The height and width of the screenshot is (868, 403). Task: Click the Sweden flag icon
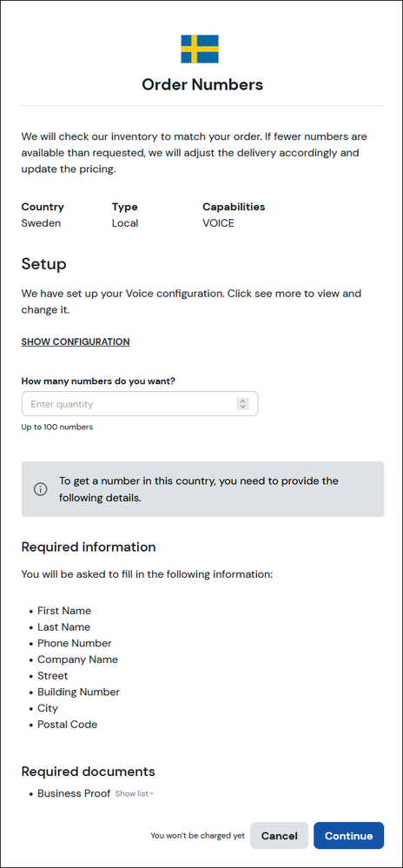pyautogui.click(x=200, y=49)
